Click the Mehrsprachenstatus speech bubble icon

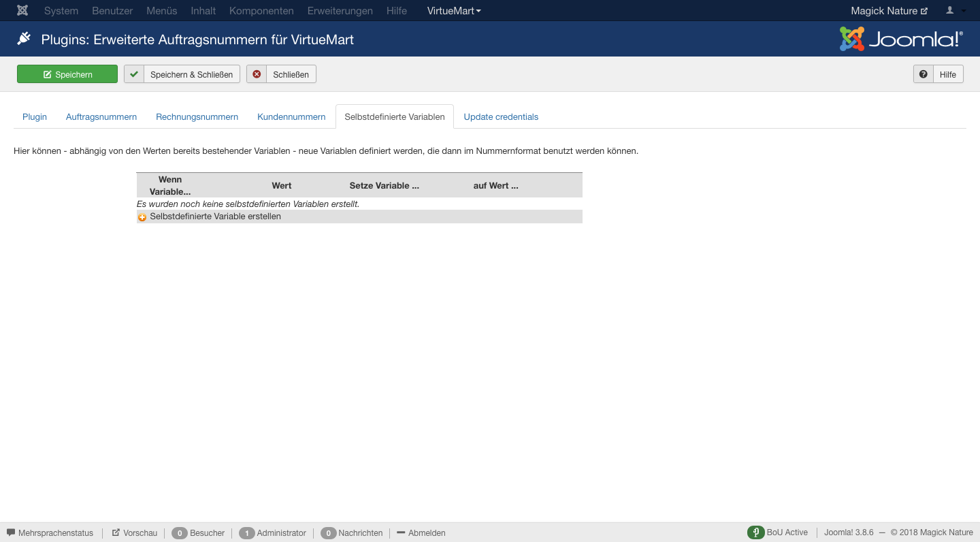coord(11,532)
